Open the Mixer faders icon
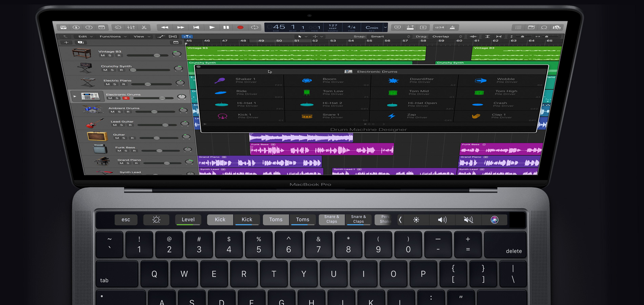Viewport: 644px width, 305px height. point(131,27)
